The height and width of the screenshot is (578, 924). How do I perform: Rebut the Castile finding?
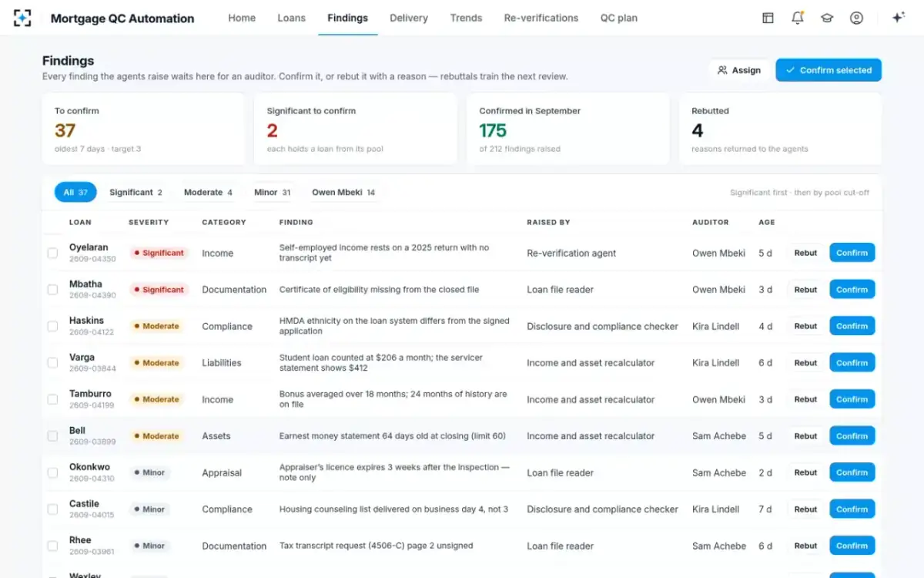[x=805, y=509]
